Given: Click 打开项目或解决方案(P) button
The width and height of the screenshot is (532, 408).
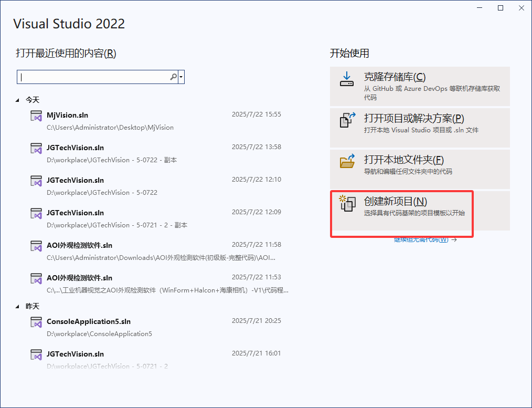Looking at the screenshot, I should 420,128.
